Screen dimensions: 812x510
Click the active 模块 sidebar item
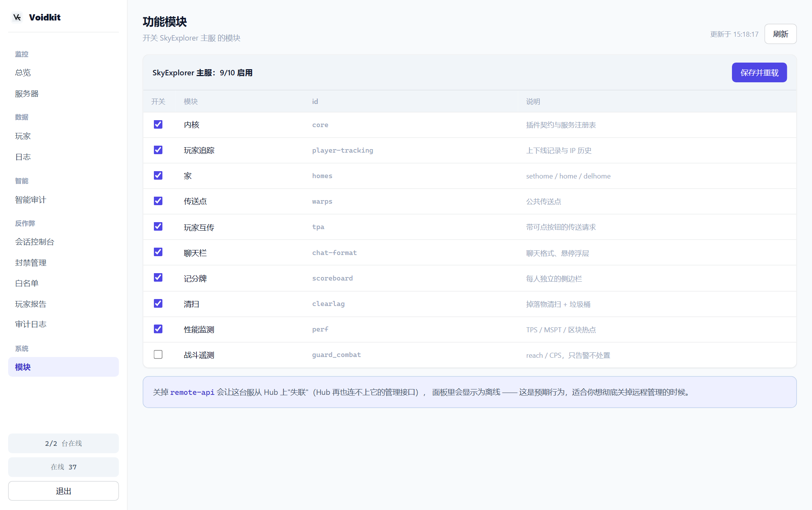(x=63, y=367)
